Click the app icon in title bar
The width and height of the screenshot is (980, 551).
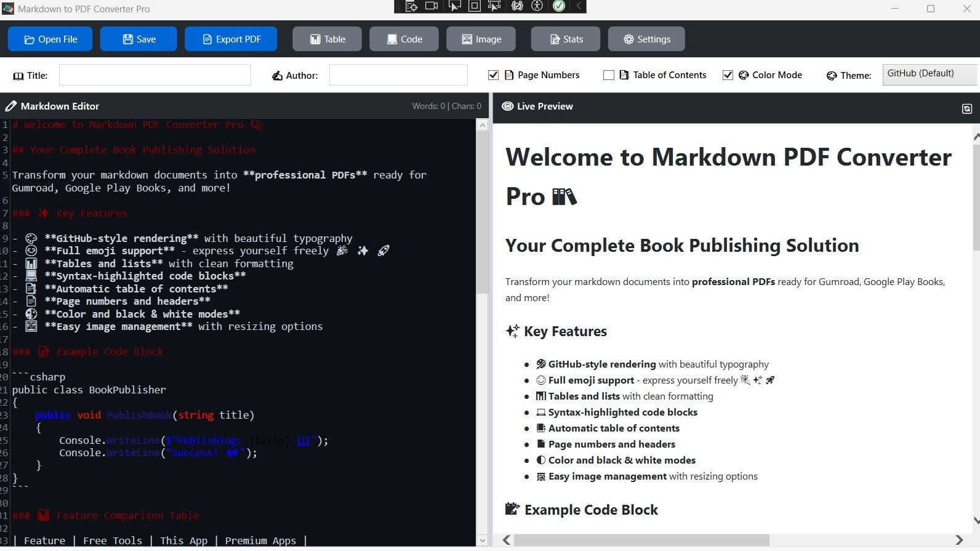(8, 9)
